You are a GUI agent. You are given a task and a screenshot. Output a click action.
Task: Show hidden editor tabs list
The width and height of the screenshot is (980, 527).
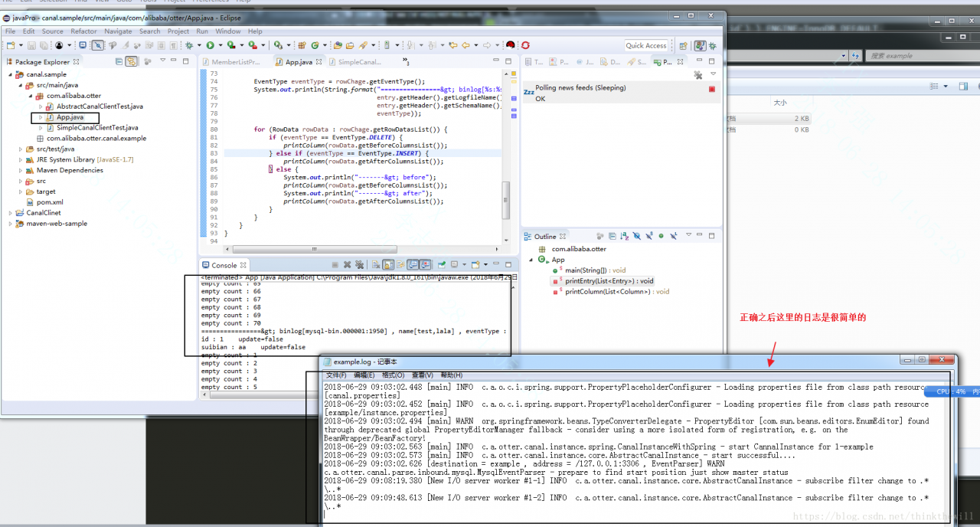405,62
